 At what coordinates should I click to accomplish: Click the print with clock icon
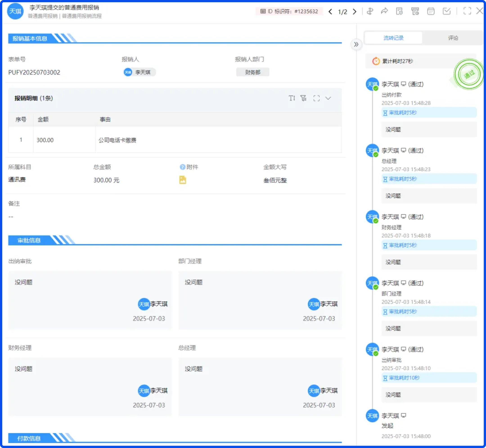pyautogui.click(x=415, y=11)
